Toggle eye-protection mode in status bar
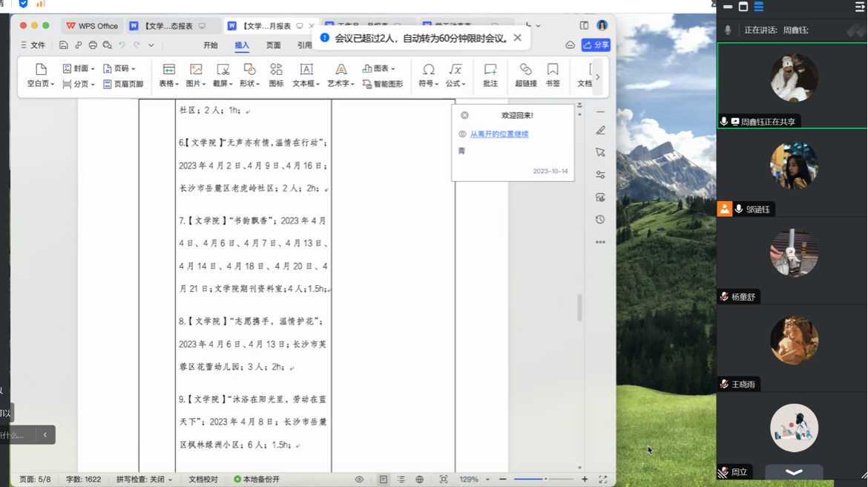This screenshot has height=487, width=868. [x=359, y=480]
